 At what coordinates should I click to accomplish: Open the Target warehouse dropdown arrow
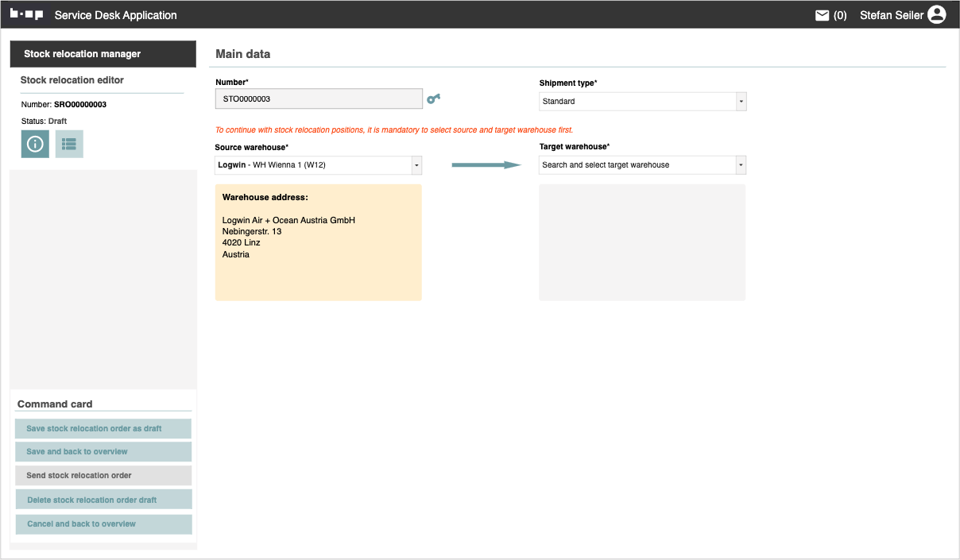[x=740, y=165]
